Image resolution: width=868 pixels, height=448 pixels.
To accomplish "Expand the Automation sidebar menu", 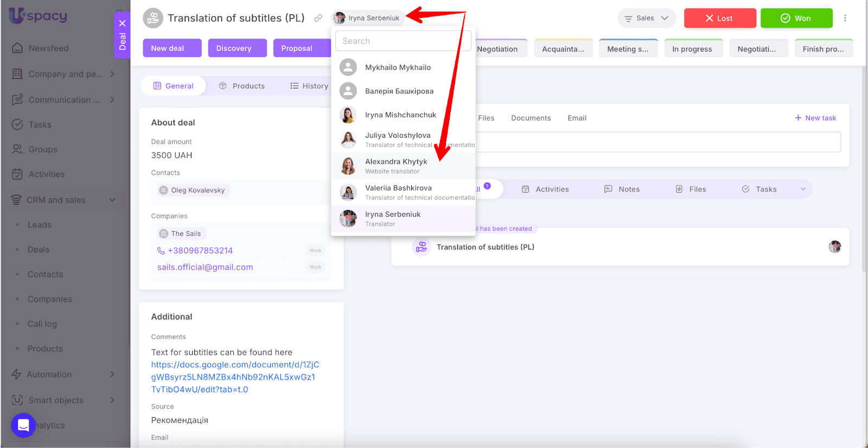I will pyautogui.click(x=112, y=374).
